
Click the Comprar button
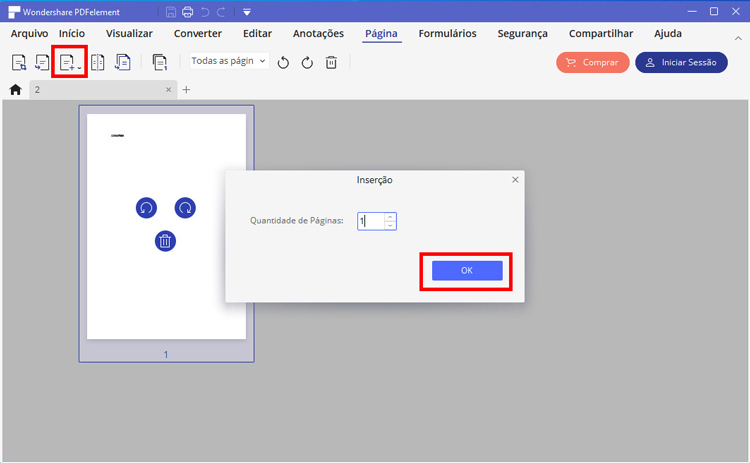(x=593, y=62)
